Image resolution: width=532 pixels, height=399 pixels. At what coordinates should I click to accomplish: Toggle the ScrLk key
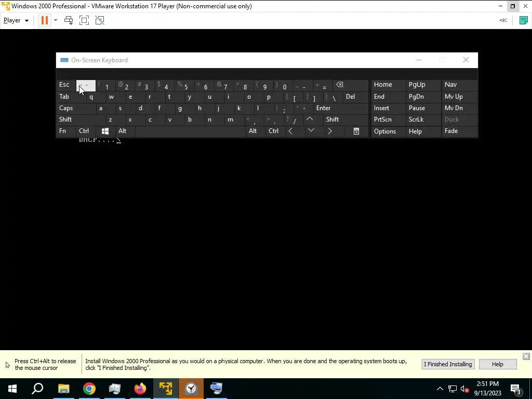[x=423, y=119]
